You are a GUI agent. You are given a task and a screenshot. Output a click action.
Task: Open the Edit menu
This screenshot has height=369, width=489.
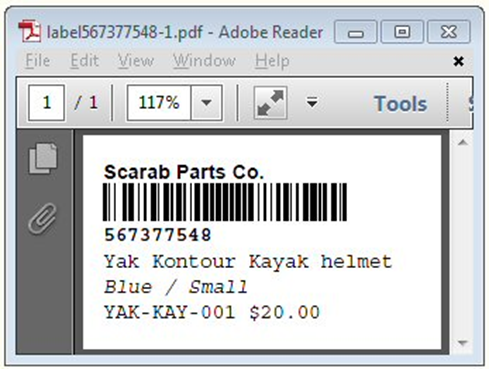coord(85,61)
